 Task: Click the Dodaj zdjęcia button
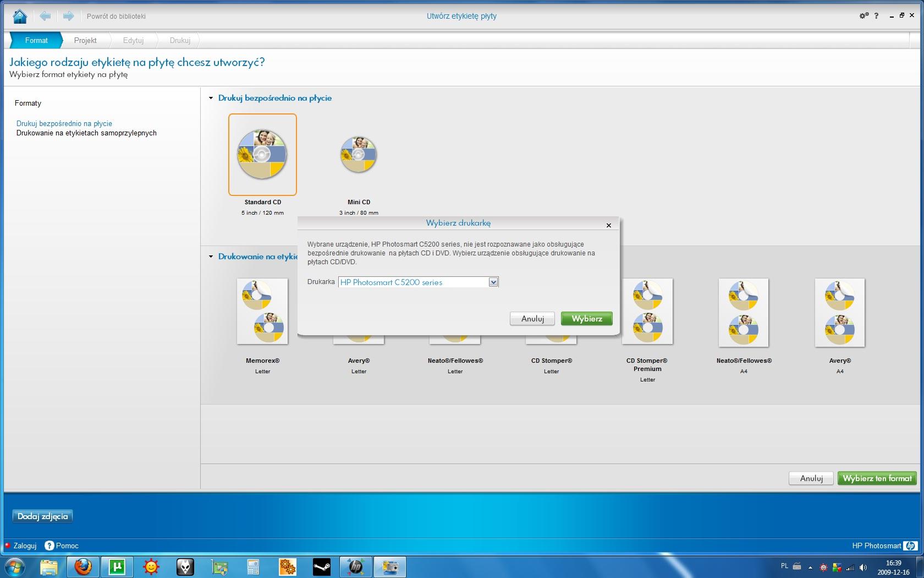click(x=42, y=516)
